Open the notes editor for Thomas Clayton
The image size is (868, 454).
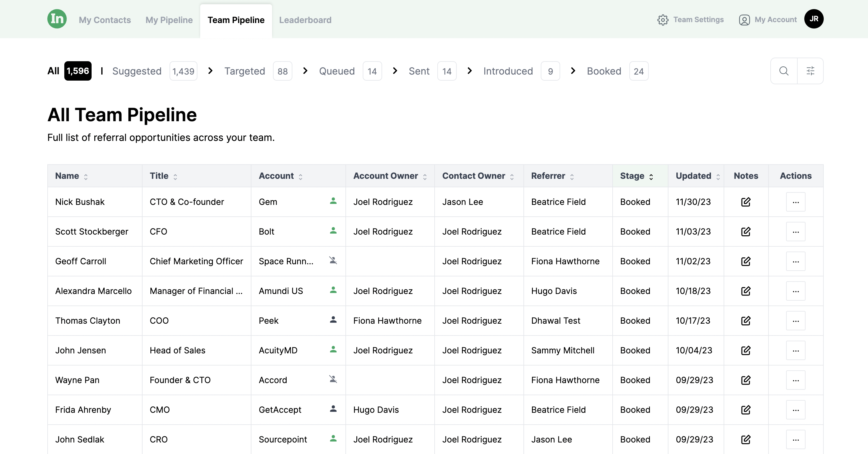point(746,321)
